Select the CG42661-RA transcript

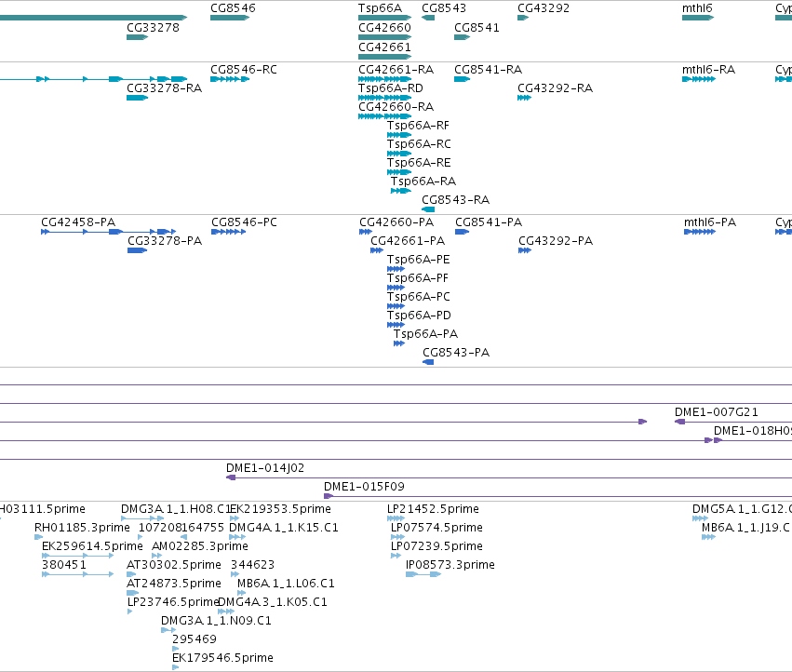(x=396, y=69)
